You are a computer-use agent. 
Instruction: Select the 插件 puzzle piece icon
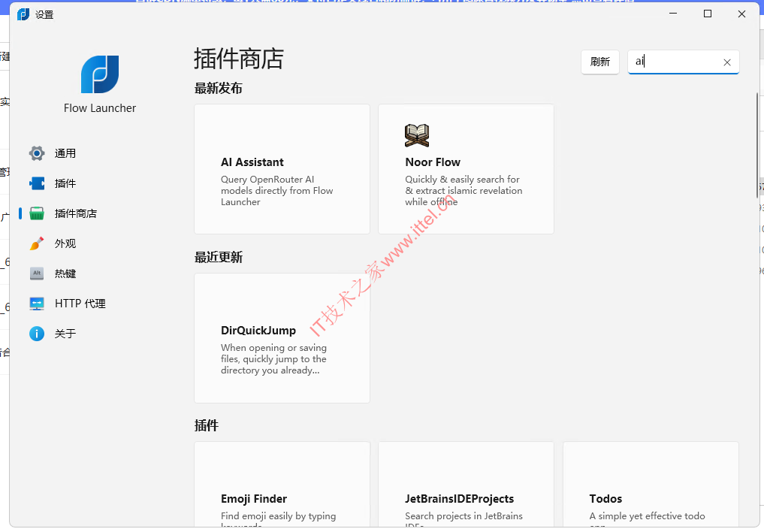click(x=37, y=183)
